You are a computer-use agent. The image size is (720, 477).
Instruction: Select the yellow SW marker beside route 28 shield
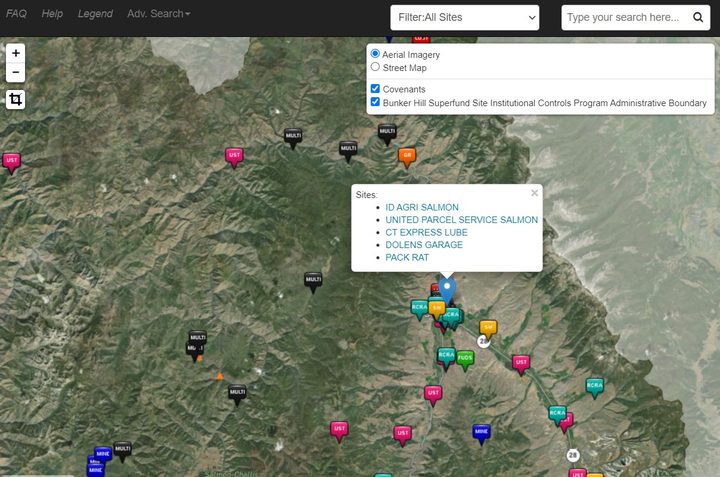tap(488, 329)
